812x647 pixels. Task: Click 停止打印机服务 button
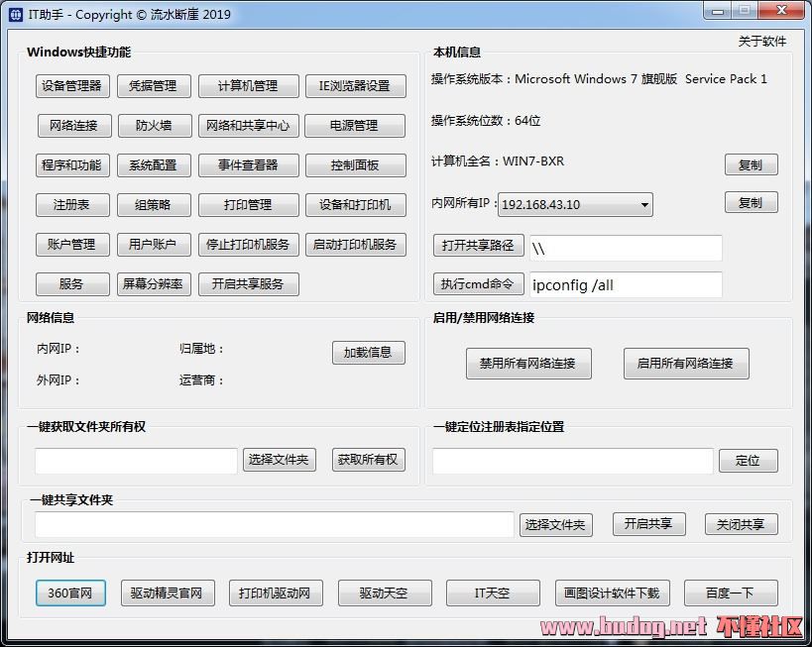(248, 245)
